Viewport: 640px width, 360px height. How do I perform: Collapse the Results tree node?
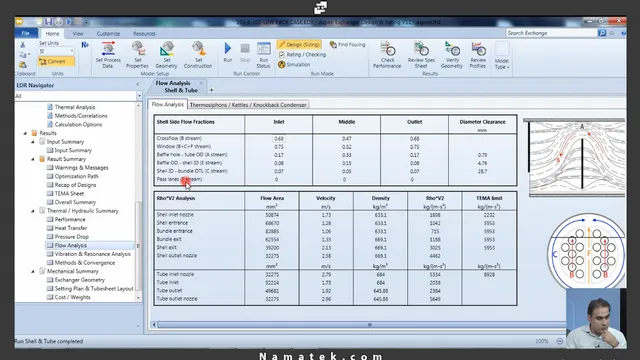click(x=25, y=133)
